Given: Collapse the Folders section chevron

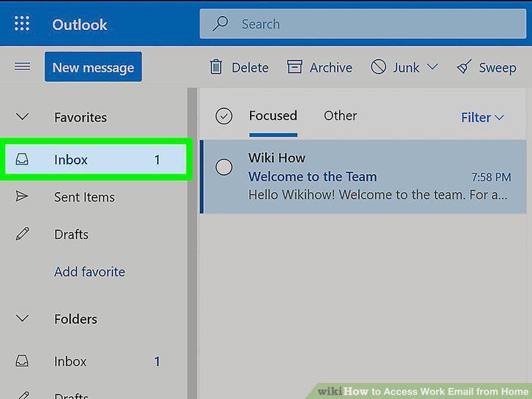Looking at the screenshot, I should [x=23, y=319].
